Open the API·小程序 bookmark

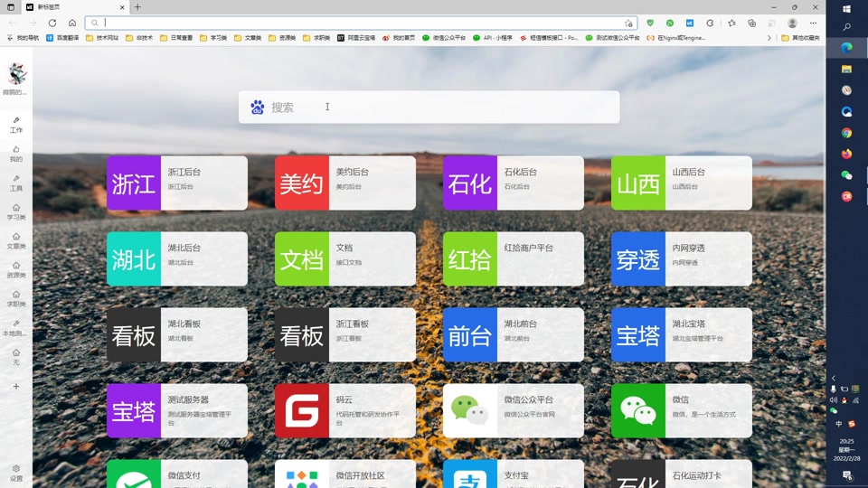click(x=492, y=38)
